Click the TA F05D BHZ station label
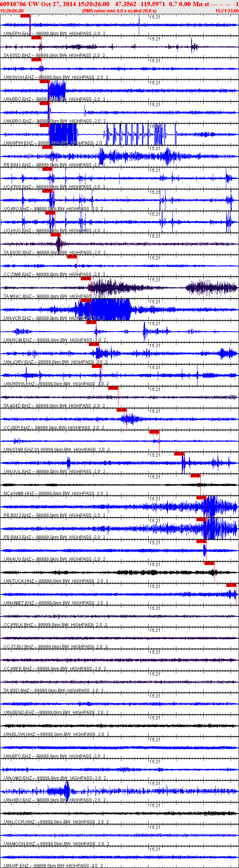239x868 pixels. [x=17, y=55]
